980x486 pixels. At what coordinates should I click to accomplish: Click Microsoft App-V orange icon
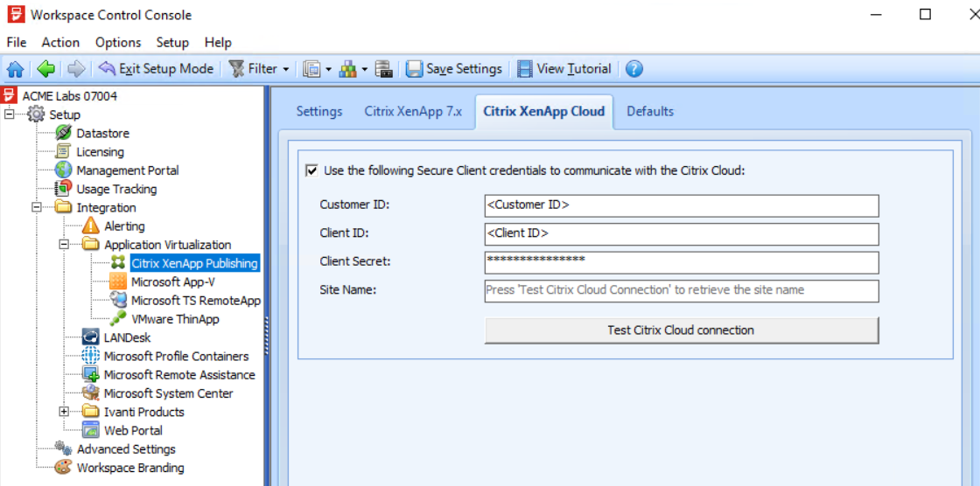[x=118, y=281]
